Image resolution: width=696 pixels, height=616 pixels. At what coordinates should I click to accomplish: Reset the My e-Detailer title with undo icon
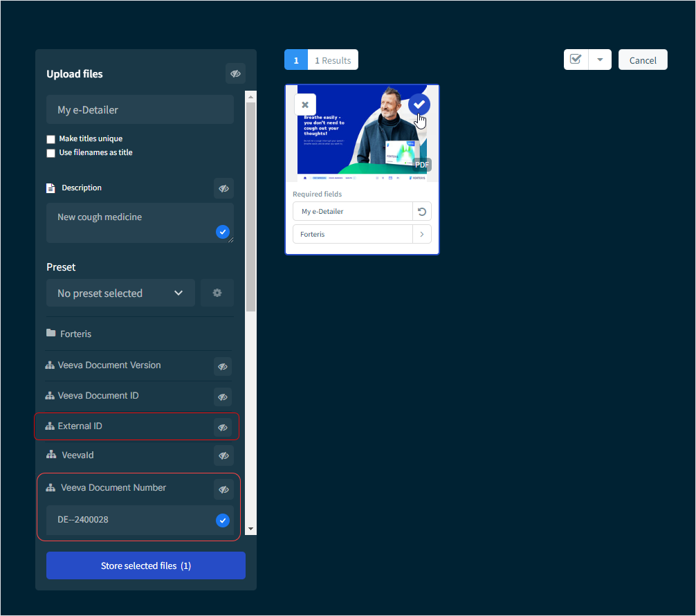pos(421,211)
